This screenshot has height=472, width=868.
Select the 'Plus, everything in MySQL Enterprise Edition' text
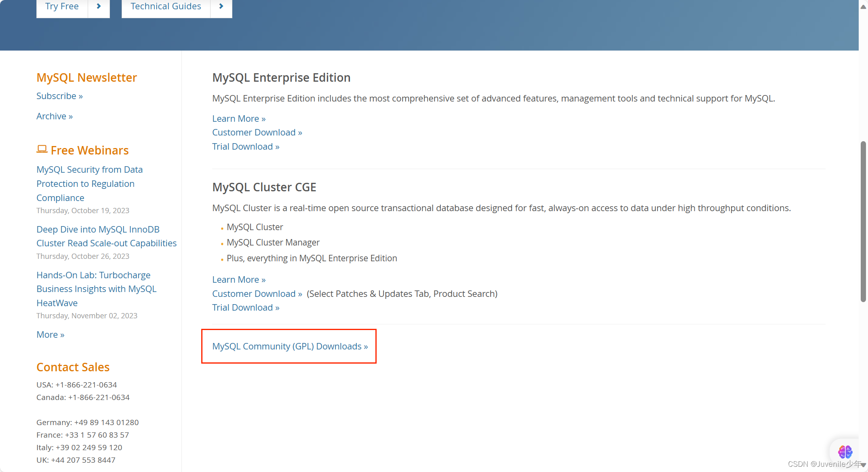click(312, 258)
